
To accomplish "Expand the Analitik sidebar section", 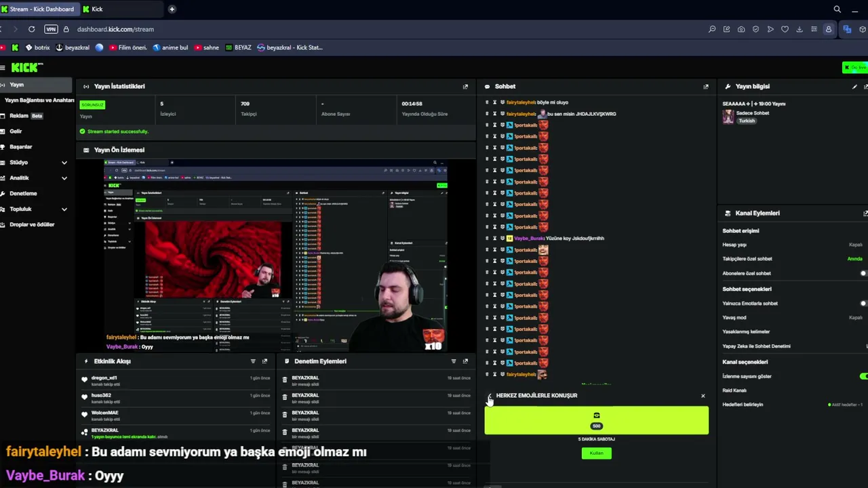I will [64, 178].
